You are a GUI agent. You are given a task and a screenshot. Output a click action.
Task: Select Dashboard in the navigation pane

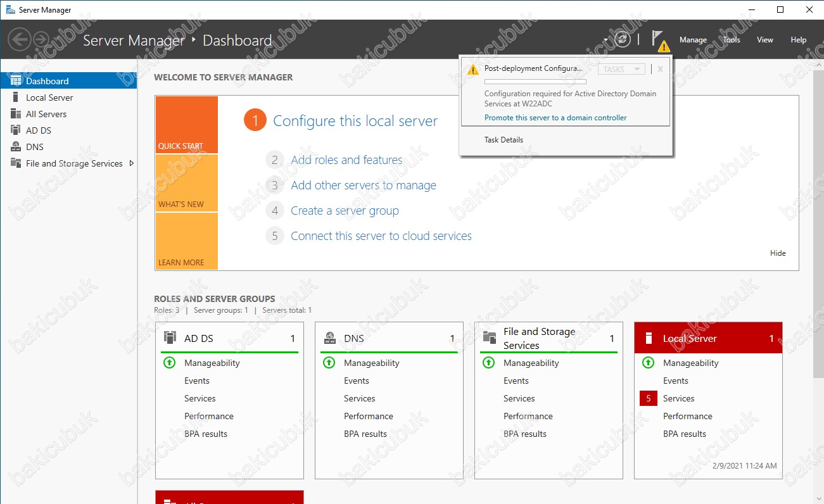[x=68, y=81]
